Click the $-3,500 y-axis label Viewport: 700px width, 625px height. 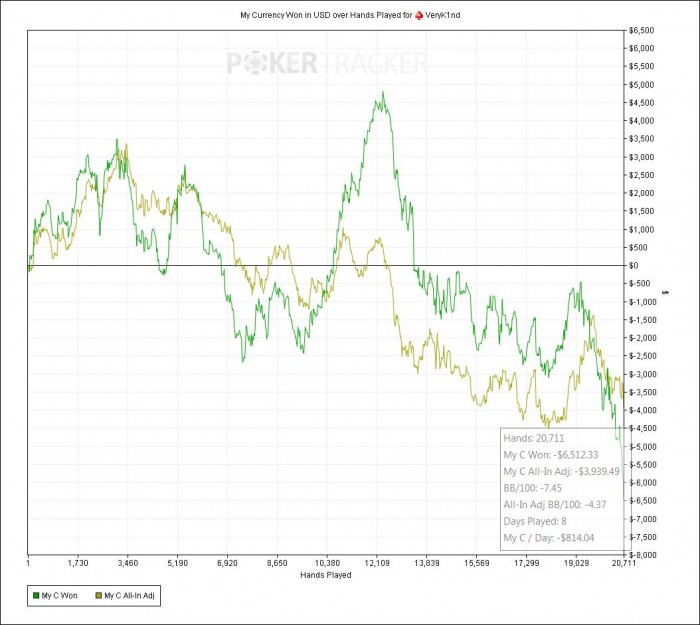(x=643, y=392)
